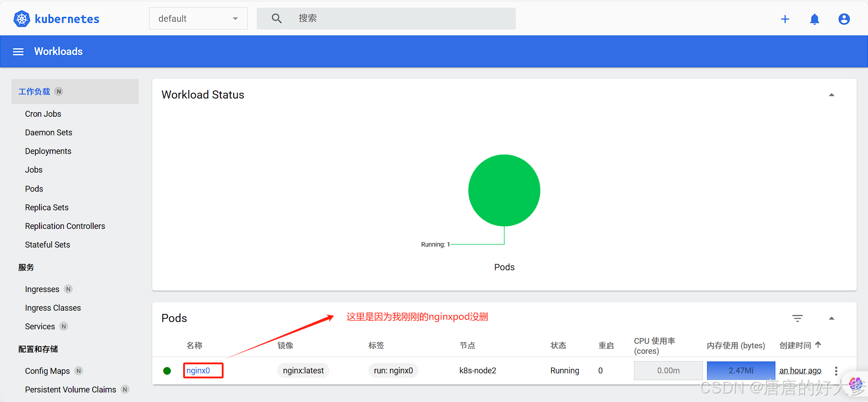Open Persistent Volume Claims in sidebar
The image size is (868, 402).
70,390
